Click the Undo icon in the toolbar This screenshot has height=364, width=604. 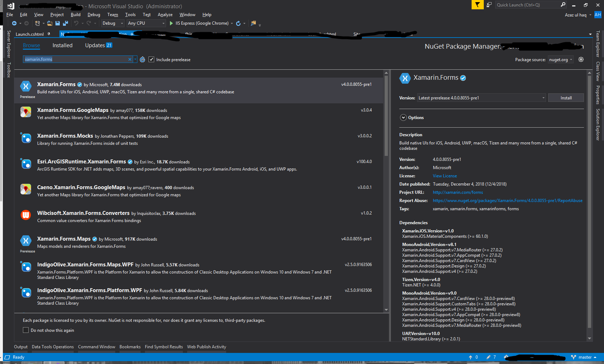pyautogui.click(x=76, y=23)
